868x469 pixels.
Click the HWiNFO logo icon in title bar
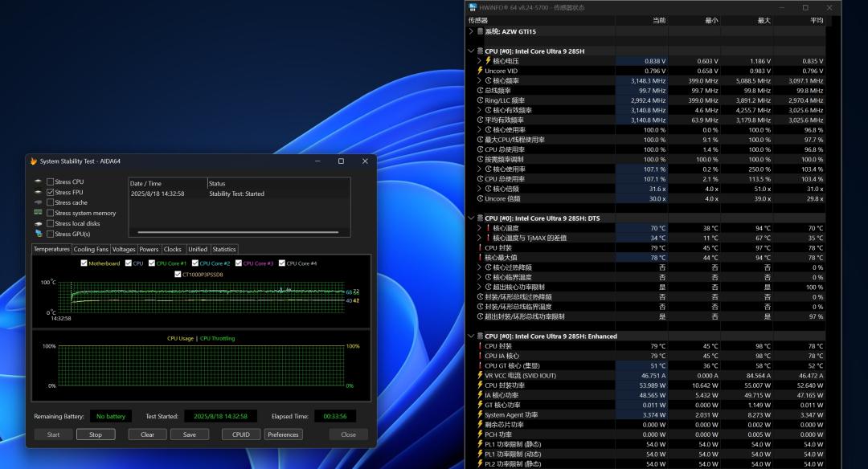coord(473,7)
